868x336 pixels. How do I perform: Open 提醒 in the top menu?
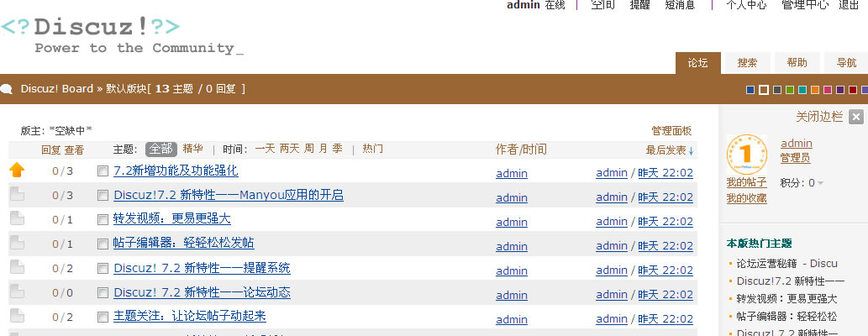click(x=640, y=5)
